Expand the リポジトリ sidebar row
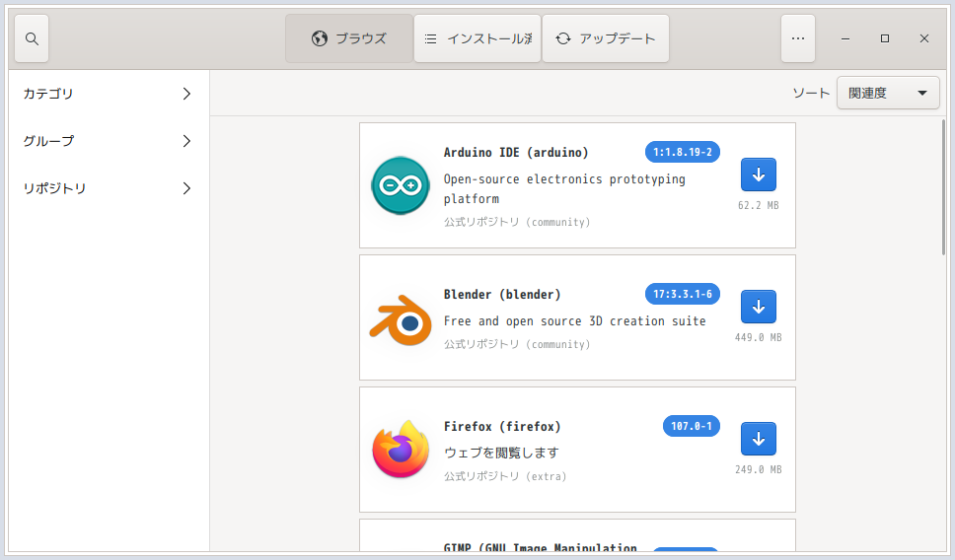The height and width of the screenshot is (560, 955). click(x=109, y=188)
